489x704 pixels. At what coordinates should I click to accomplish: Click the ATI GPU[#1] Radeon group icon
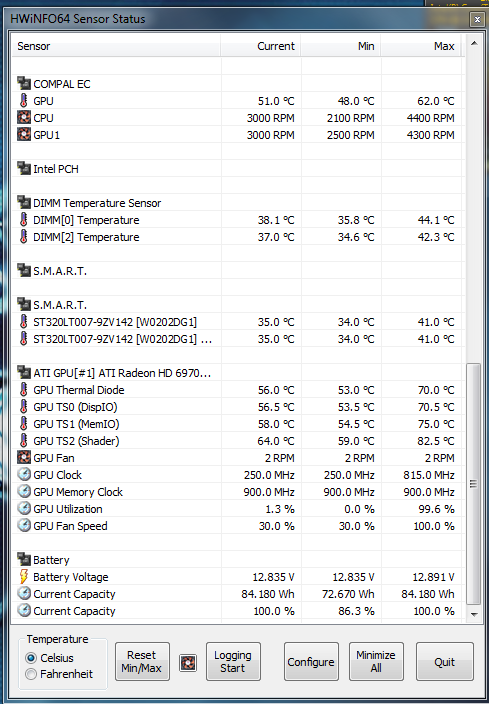pos(24,373)
